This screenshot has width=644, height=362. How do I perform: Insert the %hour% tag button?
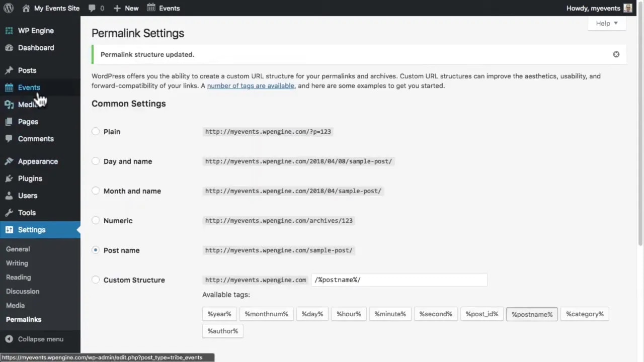[x=349, y=314]
